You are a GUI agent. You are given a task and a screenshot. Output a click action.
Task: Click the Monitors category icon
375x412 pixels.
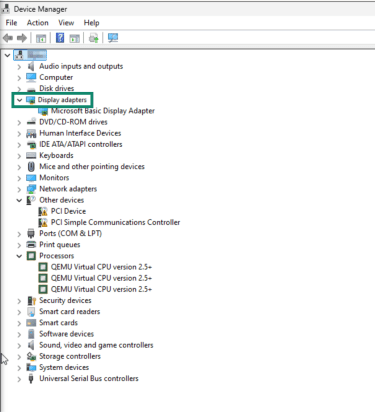click(x=31, y=178)
